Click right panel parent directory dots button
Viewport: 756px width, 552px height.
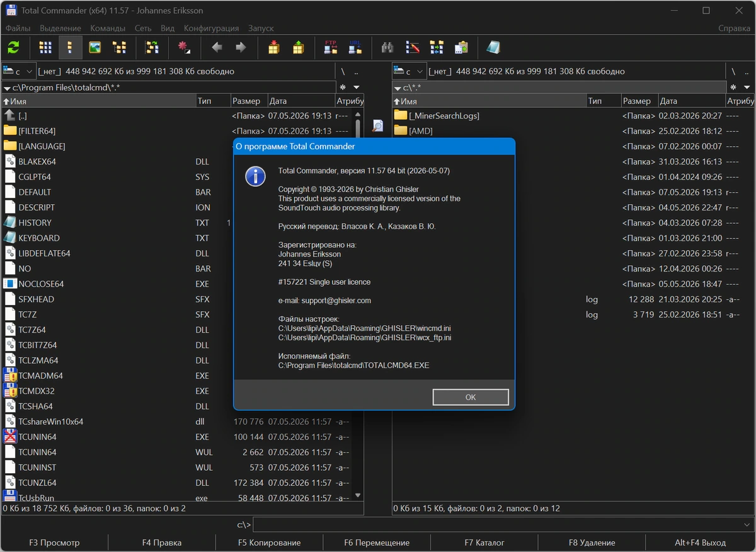(x=747, y=72)
